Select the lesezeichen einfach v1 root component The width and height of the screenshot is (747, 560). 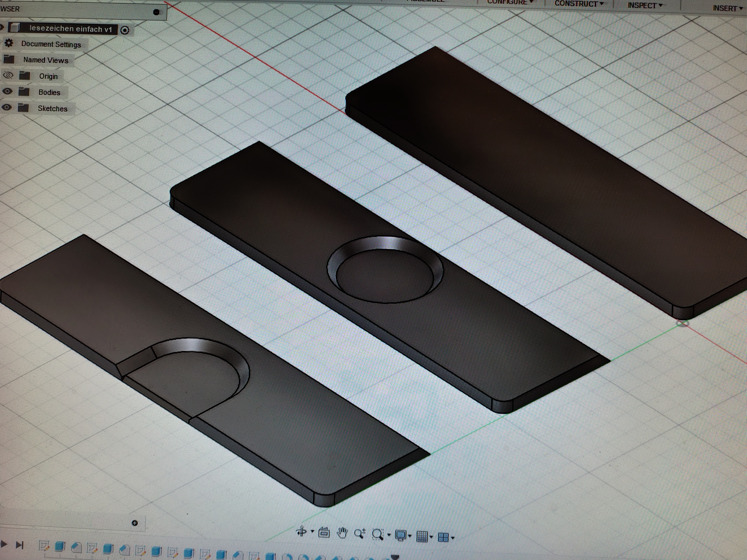71,29
